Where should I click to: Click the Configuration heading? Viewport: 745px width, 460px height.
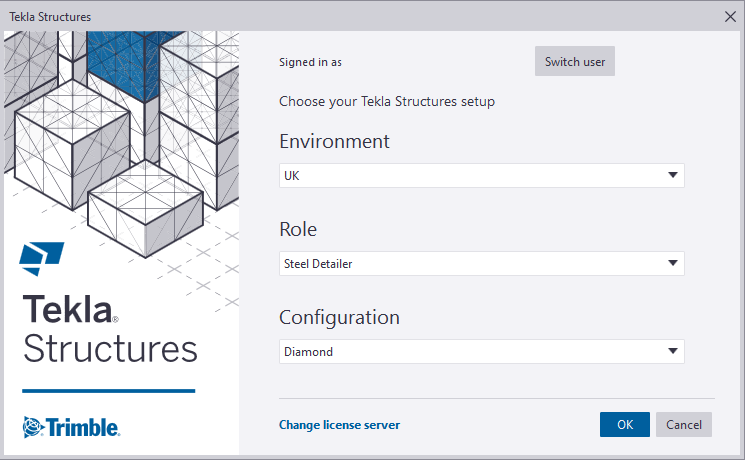pyautogui.click(x=339, y=318)
